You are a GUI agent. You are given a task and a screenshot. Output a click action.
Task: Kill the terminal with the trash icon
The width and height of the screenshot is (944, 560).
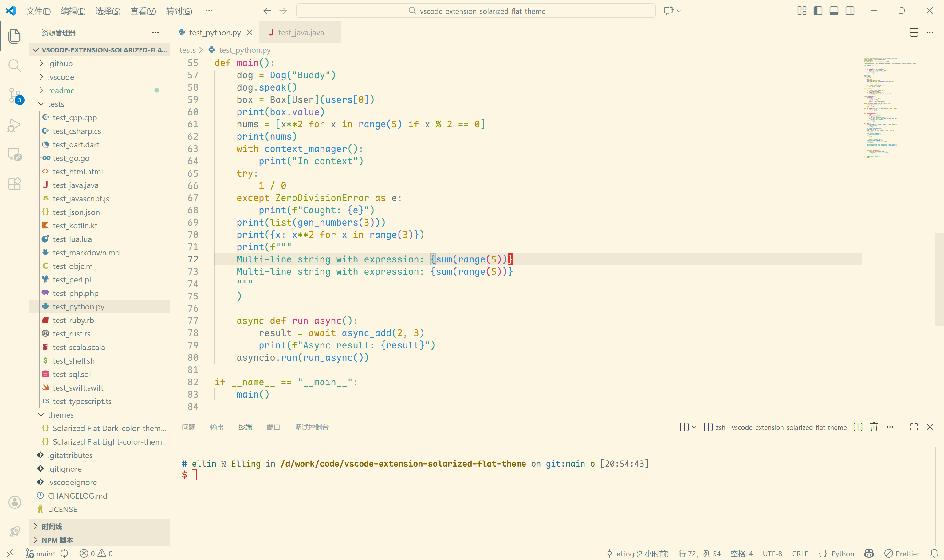[x=874, y=427]
